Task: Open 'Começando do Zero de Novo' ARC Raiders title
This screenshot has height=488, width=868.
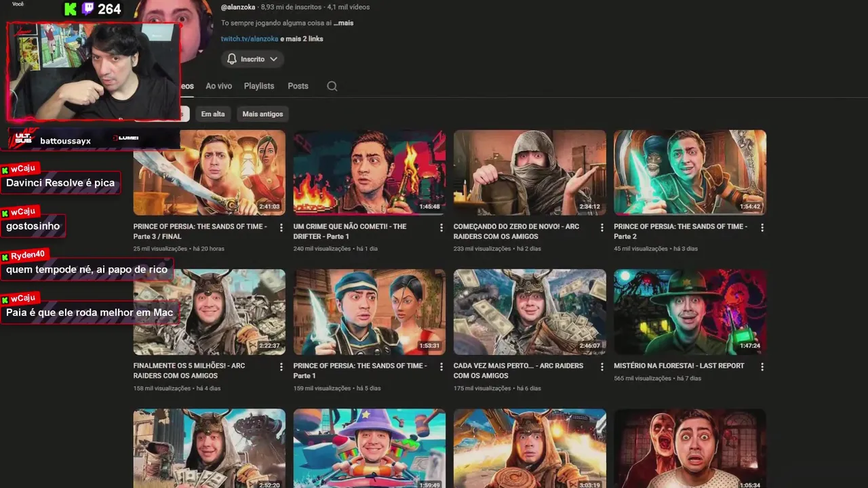Action: coord(516,231)
